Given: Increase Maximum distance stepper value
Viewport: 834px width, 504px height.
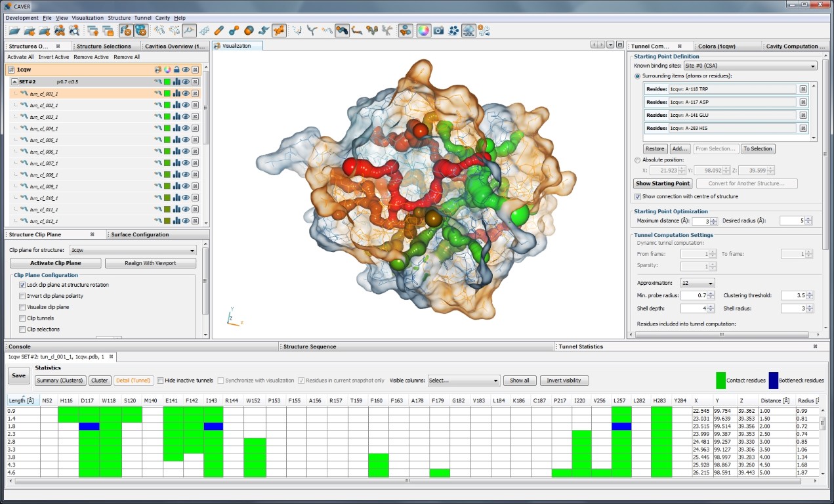Looking at the screenshot, I should (714, 219).
